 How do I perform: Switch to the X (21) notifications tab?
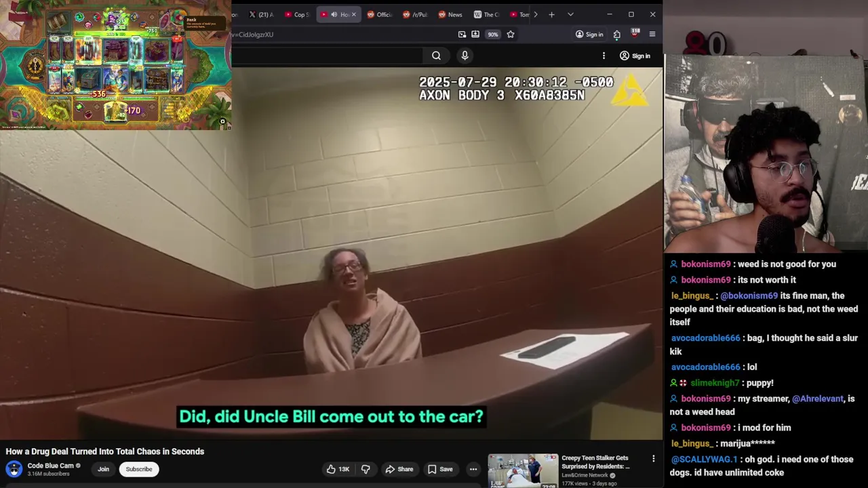pyautogui.click(x=261, y=14)
